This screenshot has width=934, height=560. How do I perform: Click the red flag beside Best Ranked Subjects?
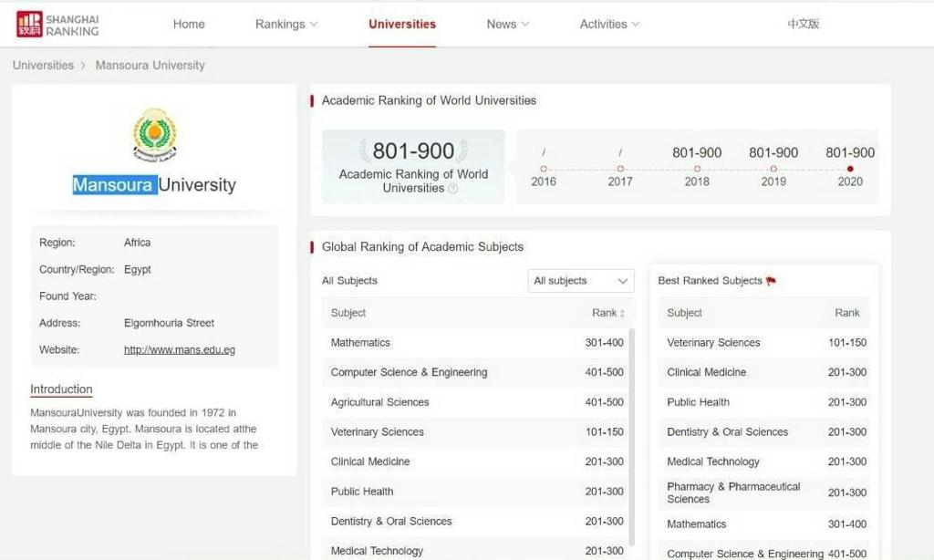(x=772, y=281)
